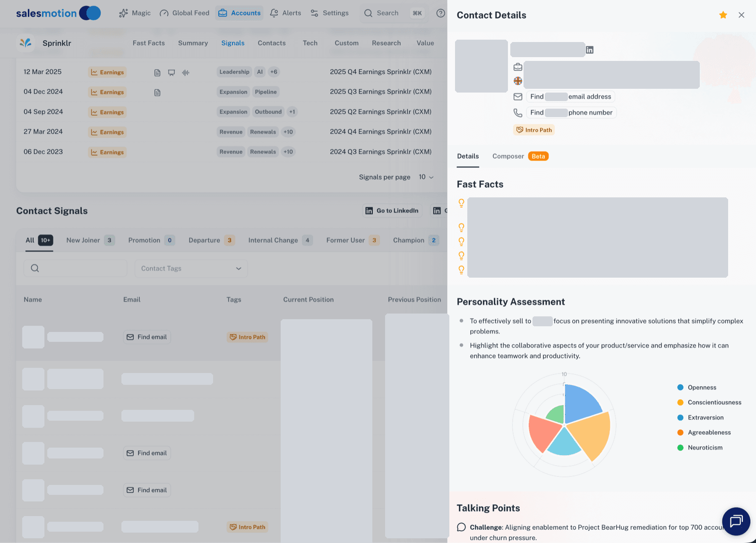Expand the Contact Tags dropdown
The height and width of the screenshot is (543, 756).
click(x=191, y=268)
